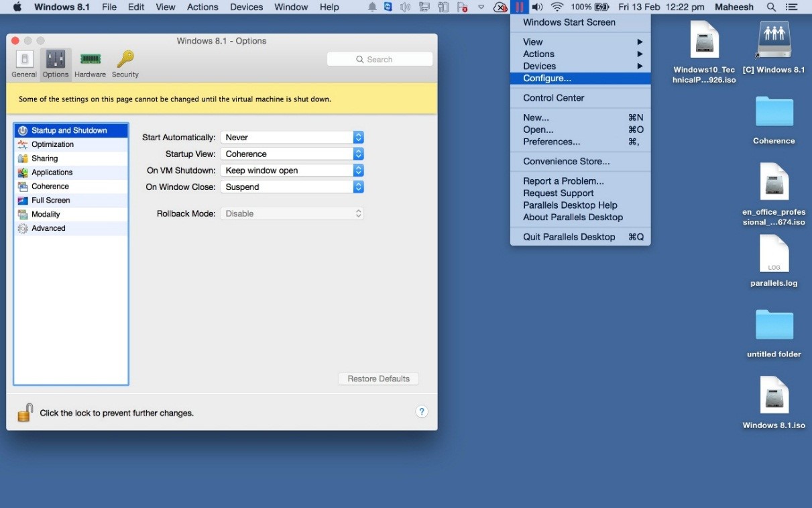Choose Request Support in the menu
Viewport: 812px width, 508px height.
pos(580,193)
